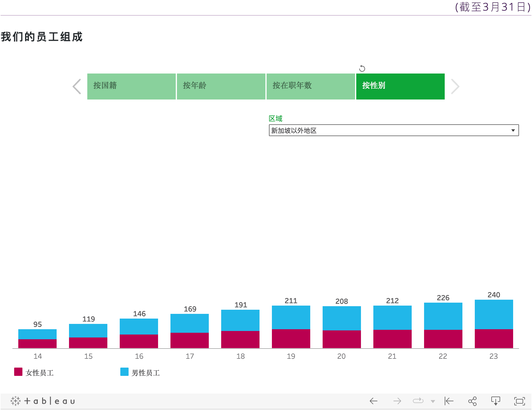Viewport: 532px width, 411px height.
Task: Click the 男性员工 legend color swatch
Action: [124, 372]
